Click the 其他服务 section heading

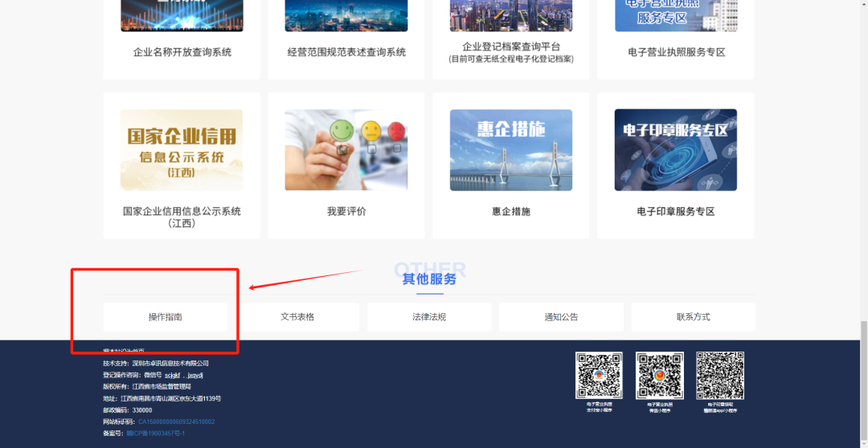coord(429,279)
